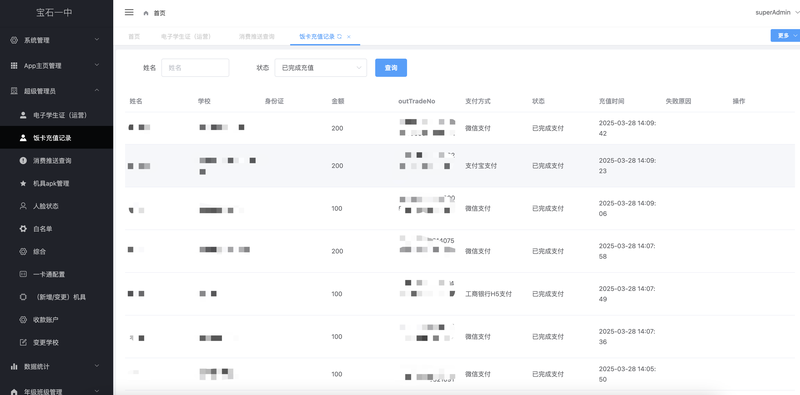Click amount 200 in the 14:09:42 row
Screen dimensions: 800x395
pyautogui.click(x=337, y=128)
